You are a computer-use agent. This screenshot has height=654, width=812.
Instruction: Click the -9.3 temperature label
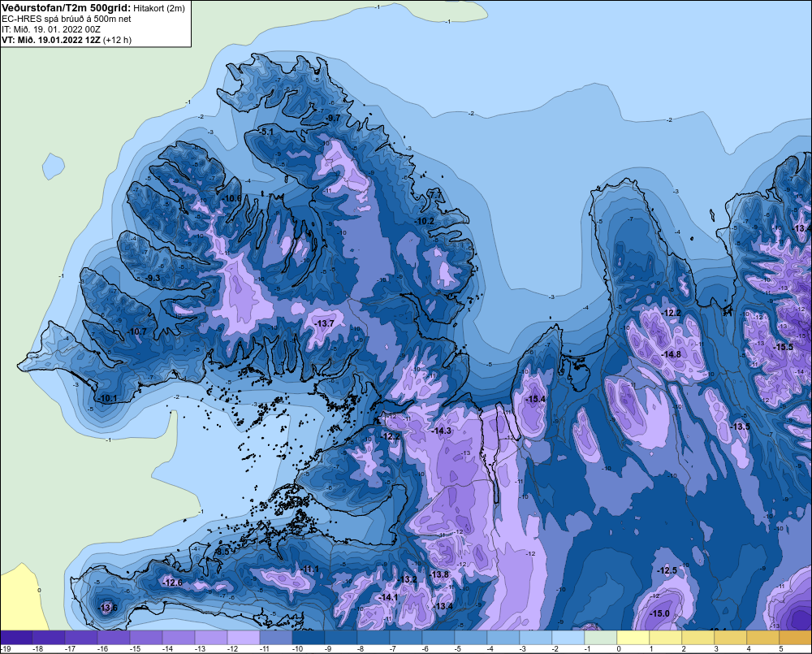coord(153,279)
